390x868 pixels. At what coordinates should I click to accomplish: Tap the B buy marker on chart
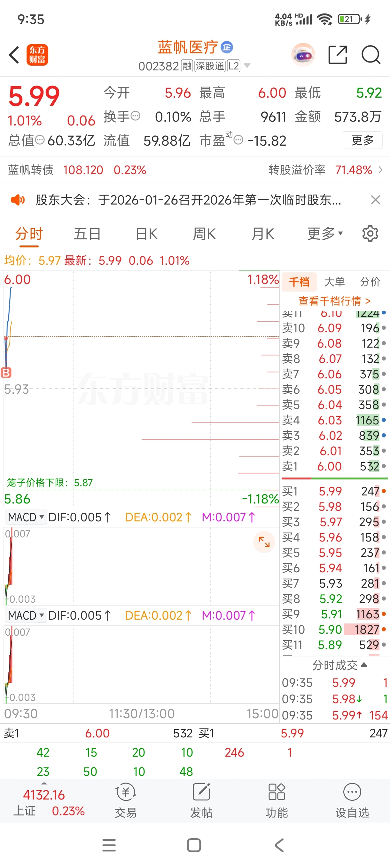tap(6, 372)
